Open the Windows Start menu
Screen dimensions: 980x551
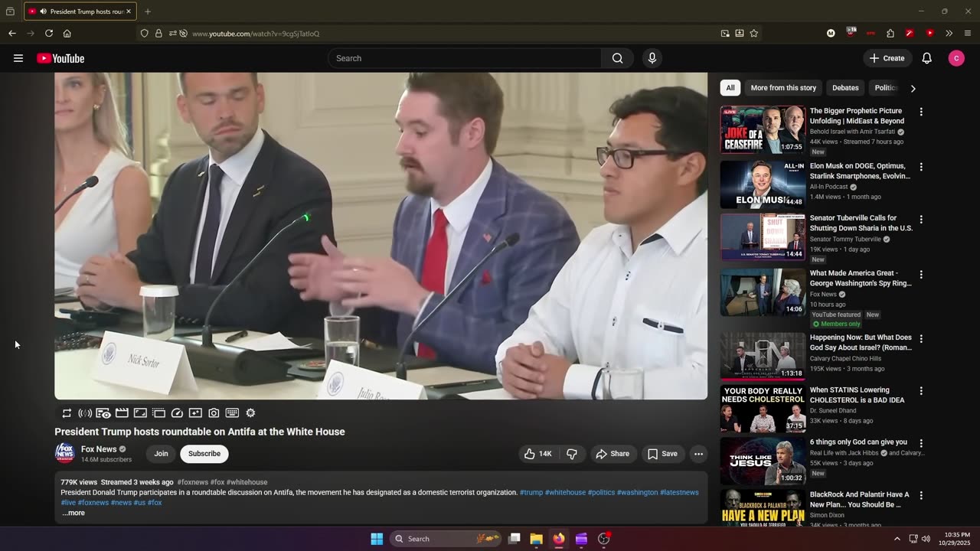(x=377, y=539)
